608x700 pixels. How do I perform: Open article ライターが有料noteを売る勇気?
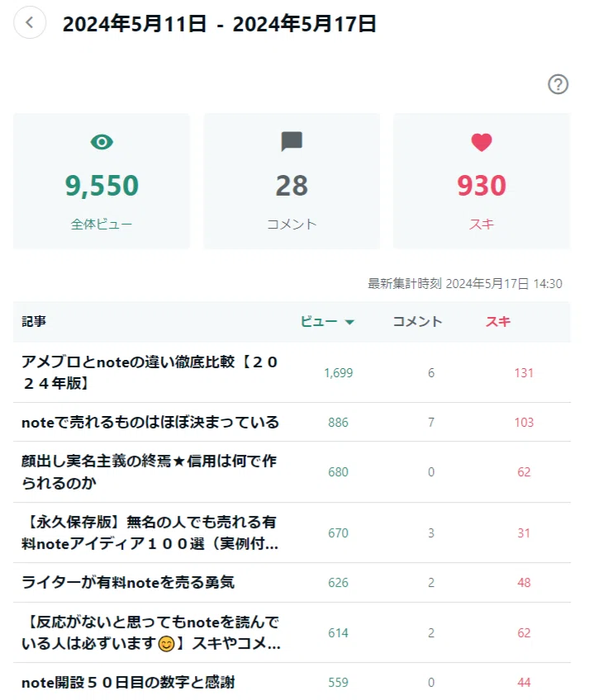[128, 582]
